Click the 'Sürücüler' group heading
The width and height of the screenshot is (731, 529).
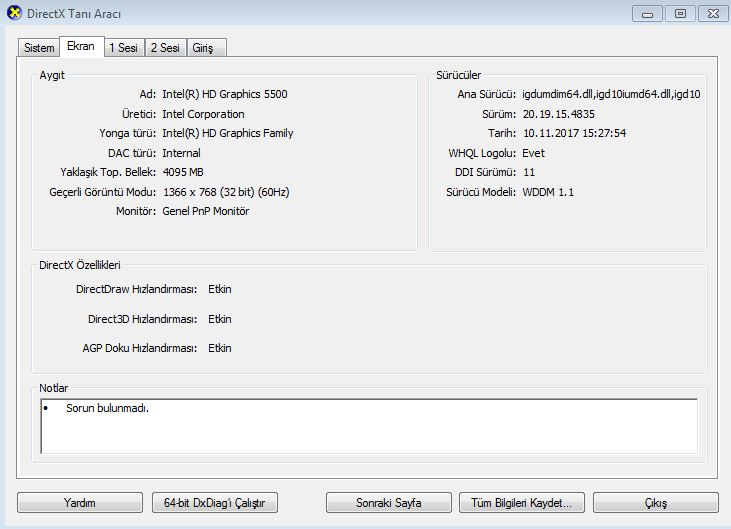click(x=458, y=75)
